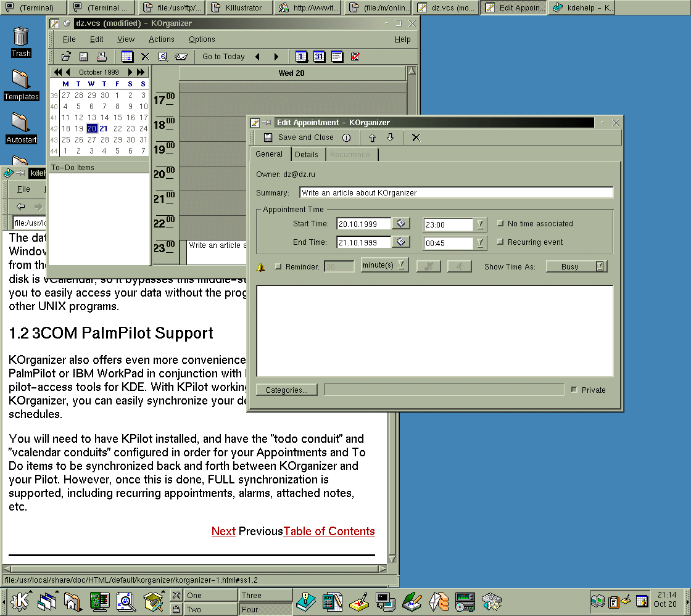The height and width of the screenshot is (616, 691).
Task: Select the 23:00 appointment in day view
Action: coord(217,252)
